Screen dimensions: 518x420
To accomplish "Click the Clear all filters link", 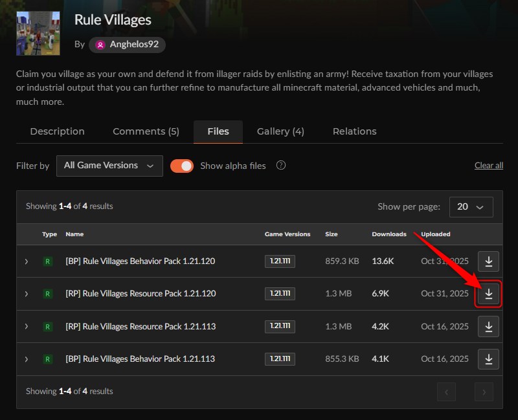I will 489,166.
